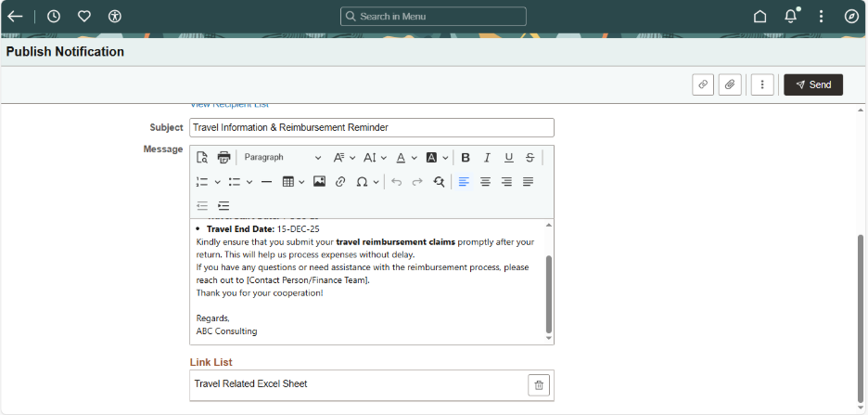The image size is (868, 415).
Task: Open the insert table dropdown
Action: click(x=293, y=182)
